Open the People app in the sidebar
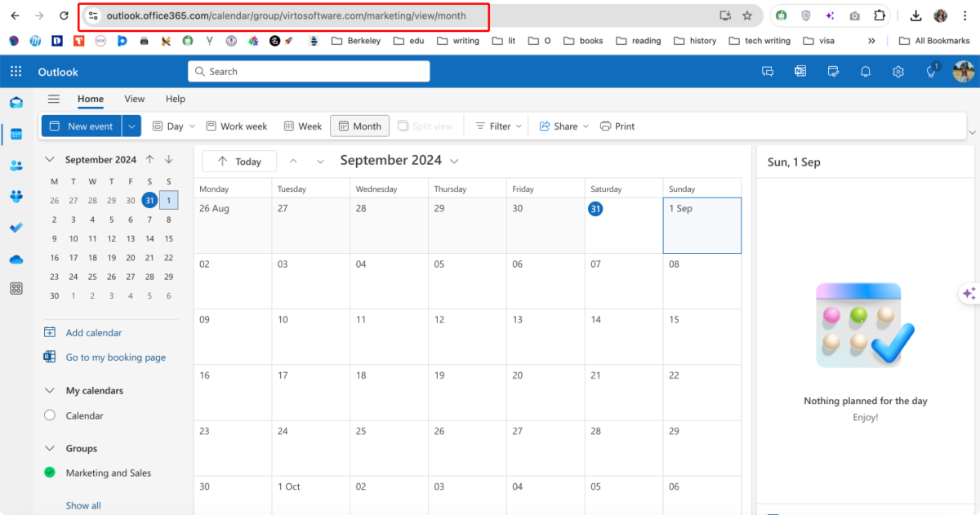Viewport: 980px width, 515px height. [16, 165]
